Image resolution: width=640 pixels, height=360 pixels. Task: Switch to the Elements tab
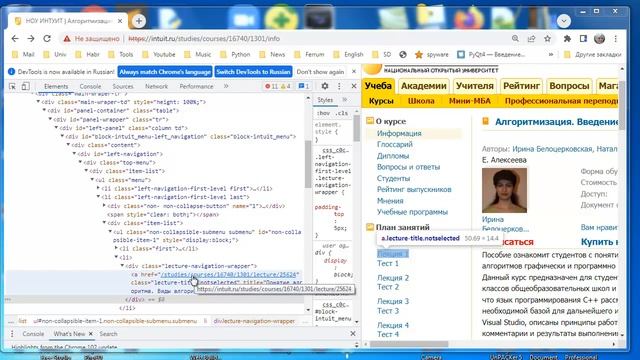pyautogui.click(x=56, y=86)
